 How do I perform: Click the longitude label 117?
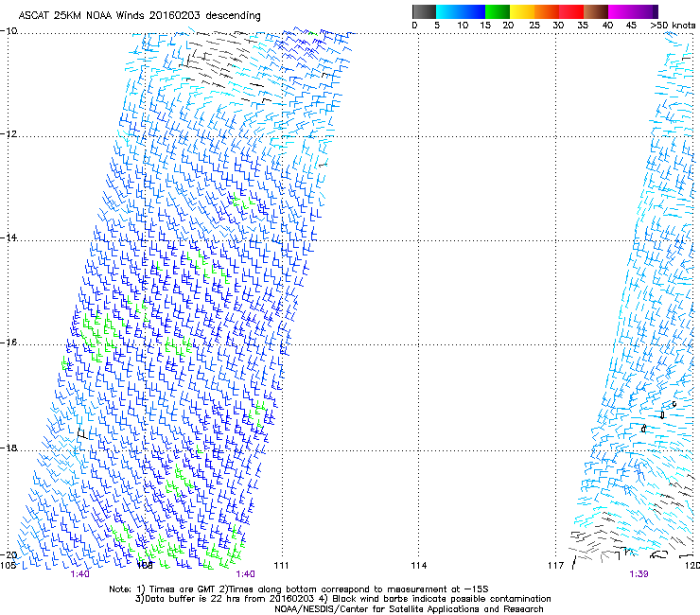coord(556,566)
